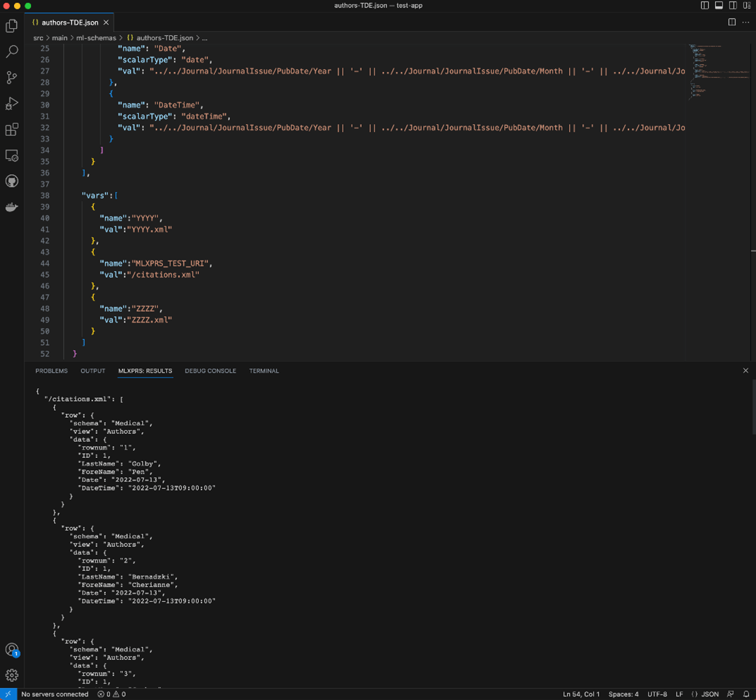756x700 pixels.
Task: Change the JSON language mode selector
Action: [705, 694]
